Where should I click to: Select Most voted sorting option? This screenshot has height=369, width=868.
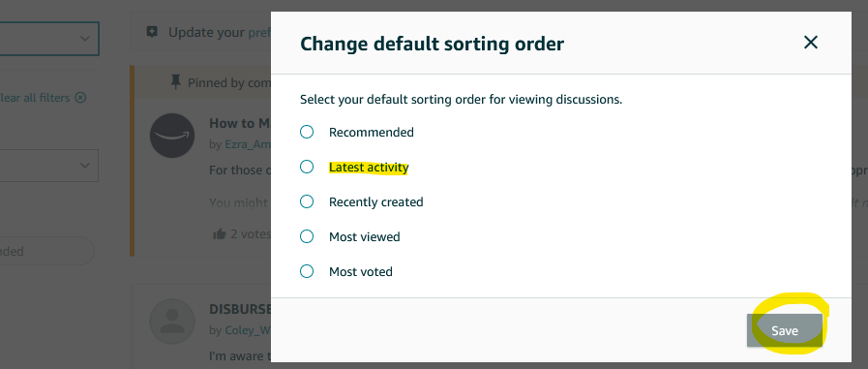point(307,271)
